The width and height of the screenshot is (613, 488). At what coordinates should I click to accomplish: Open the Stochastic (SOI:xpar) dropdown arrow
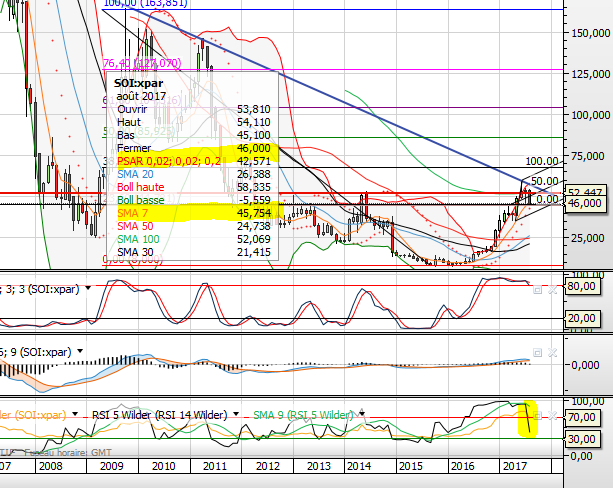coord(87,288)
